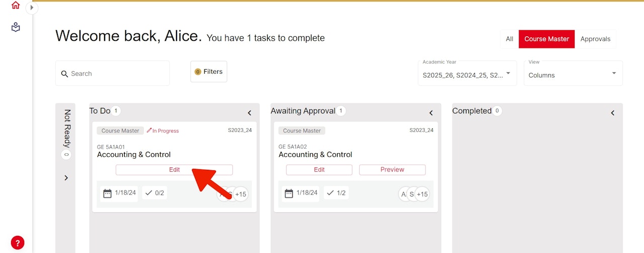Collapse the Completed column
The height and width of the screenshot is (253, 644).
coord(613,113)
